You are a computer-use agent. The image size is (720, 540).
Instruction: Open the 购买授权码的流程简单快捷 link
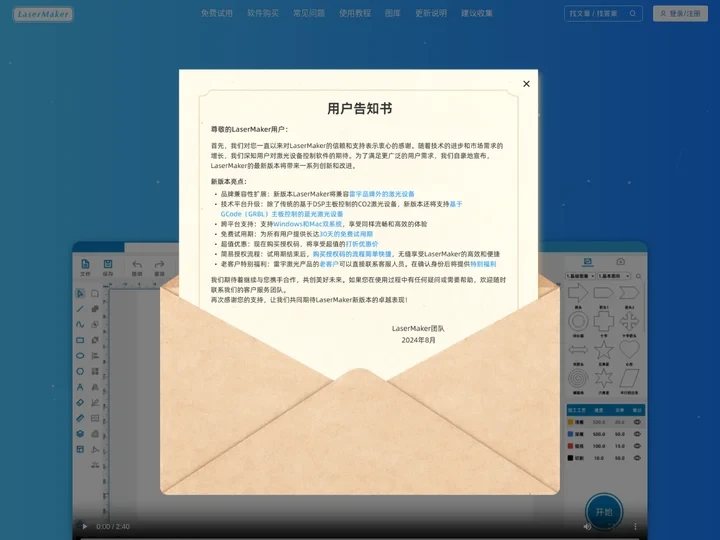click(x=352, y=254)
